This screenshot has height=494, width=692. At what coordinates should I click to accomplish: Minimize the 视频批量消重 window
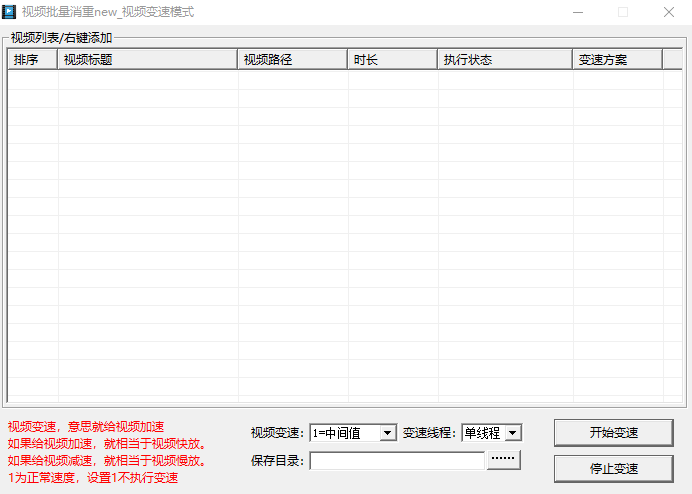(578, 12)
